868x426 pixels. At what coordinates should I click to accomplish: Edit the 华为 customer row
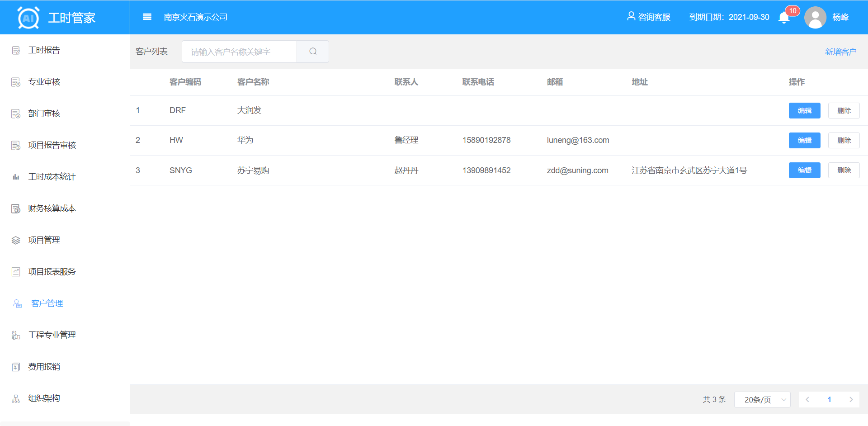(804, 141)
